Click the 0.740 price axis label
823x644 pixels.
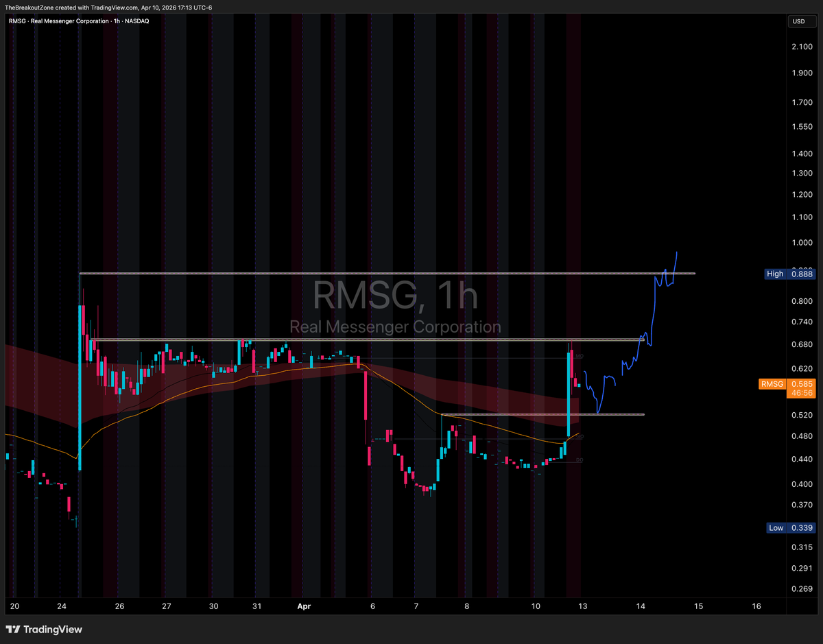coord(802,322)
